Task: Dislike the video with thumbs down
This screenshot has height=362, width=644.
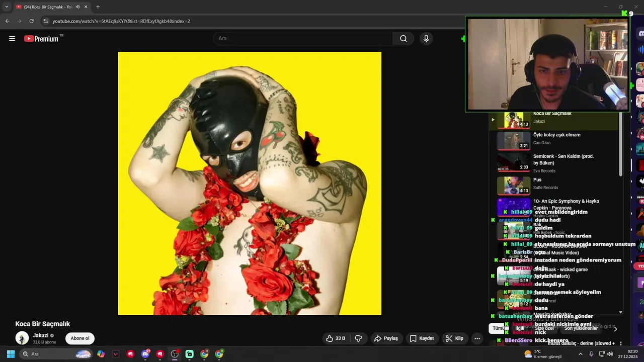Action: [x=358, y=338]
